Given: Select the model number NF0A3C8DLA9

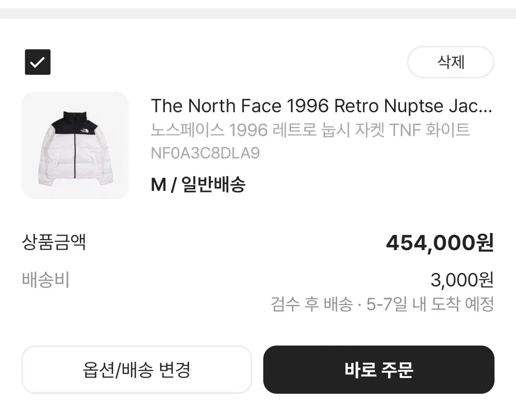Looking at the screenshot, I should (x=205, y=153).
